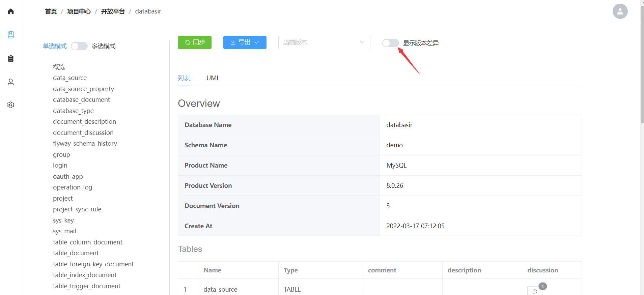This screenshot has width=644, height=295.
Task: Open 概览 overview in table list
Action: [x=59, y=67]
